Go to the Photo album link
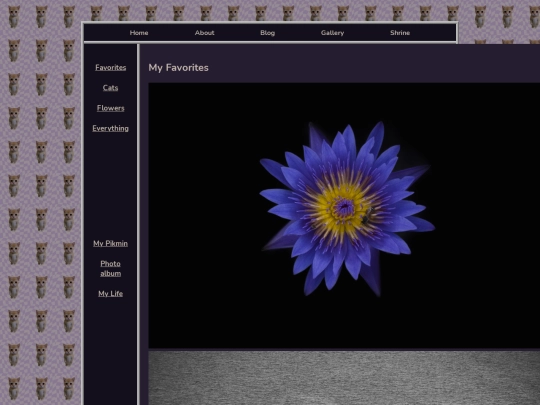The width and height of the screenshot is (540, 405). [x=111, y=269]
